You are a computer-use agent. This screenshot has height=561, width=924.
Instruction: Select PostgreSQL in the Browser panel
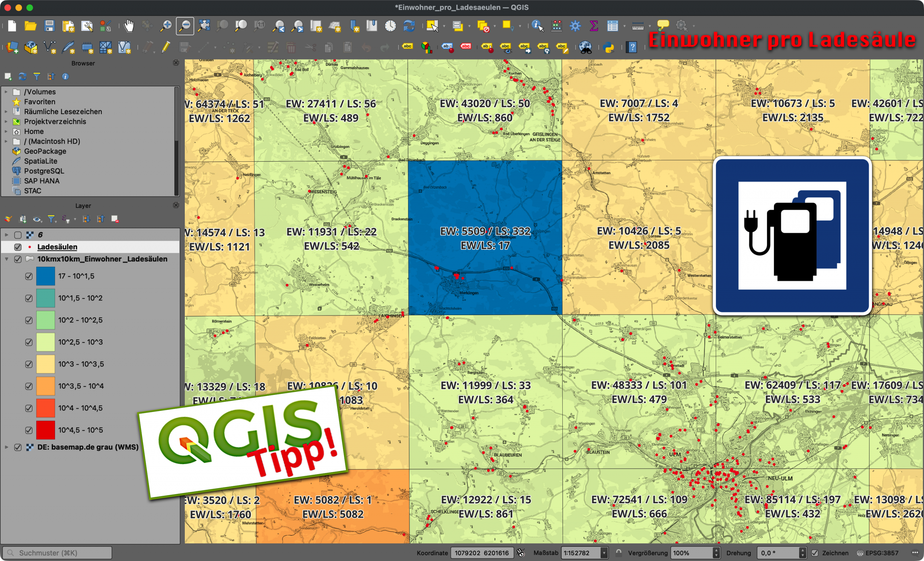44,171
